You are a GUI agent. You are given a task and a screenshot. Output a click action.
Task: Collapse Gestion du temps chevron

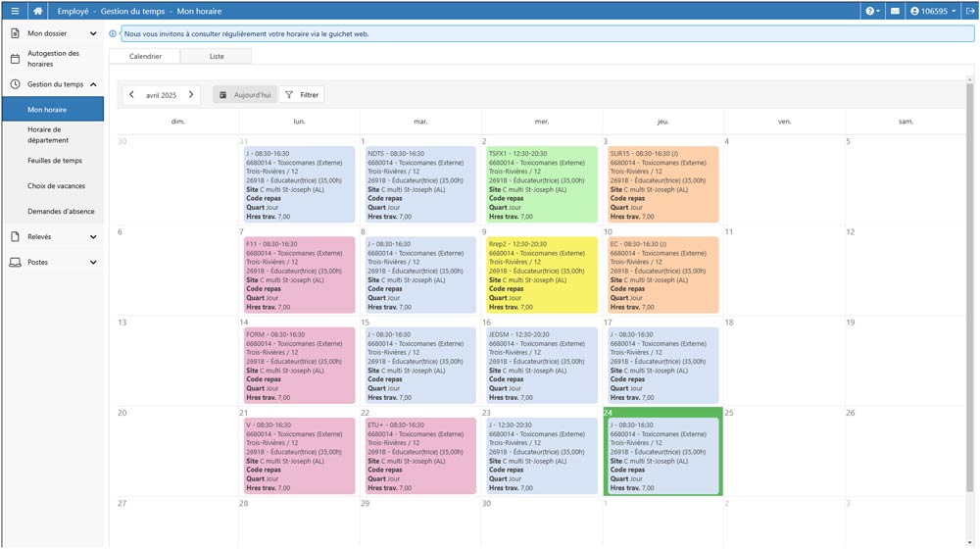93,84
